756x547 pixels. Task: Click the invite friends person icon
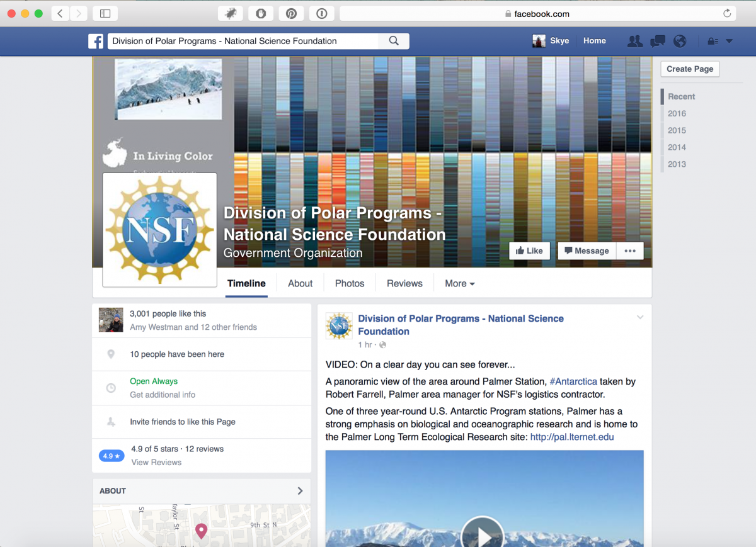coord(111,422)
